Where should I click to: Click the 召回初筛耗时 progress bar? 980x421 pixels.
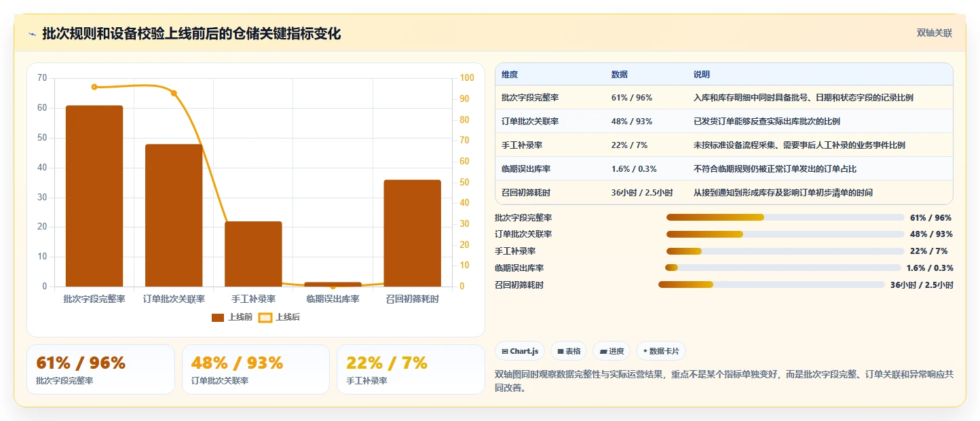pyautogui.click(x=772, y=285)
